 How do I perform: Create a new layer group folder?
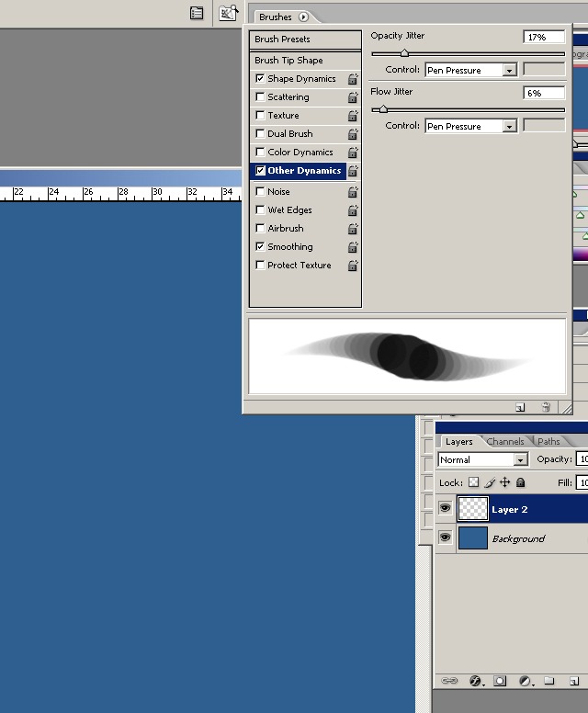[x=548, y=681]
